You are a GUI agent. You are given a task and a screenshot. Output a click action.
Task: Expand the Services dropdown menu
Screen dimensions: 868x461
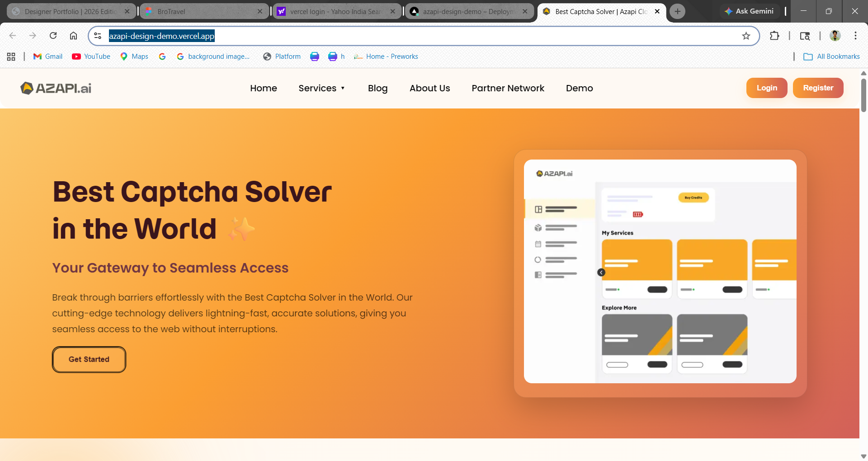point(321,88)
